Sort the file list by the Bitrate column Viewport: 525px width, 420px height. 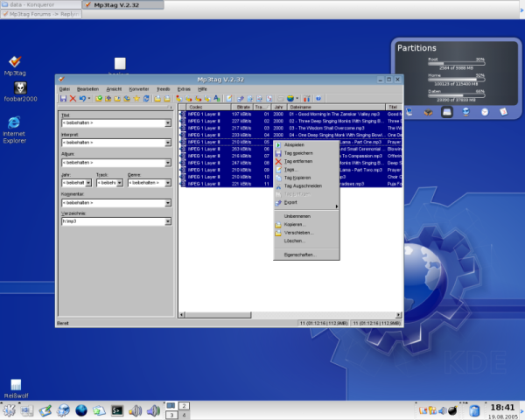(242, 107)
